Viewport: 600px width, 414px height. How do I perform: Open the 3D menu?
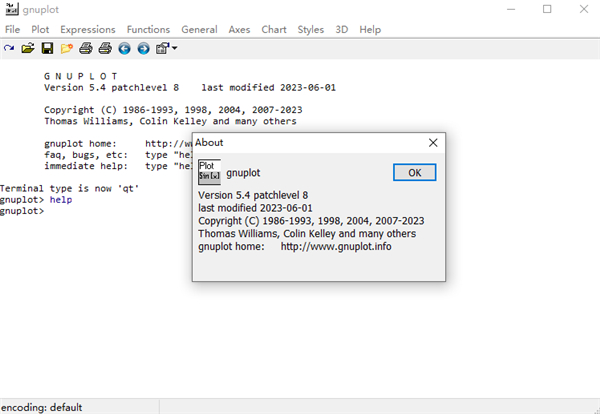(x=342, y=29)
